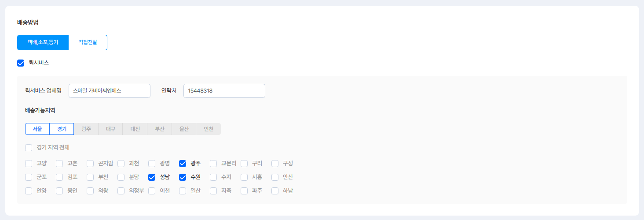644x220 pixels.
Task: Disable the 수원 area checkbox
Action: pos(183,177)
